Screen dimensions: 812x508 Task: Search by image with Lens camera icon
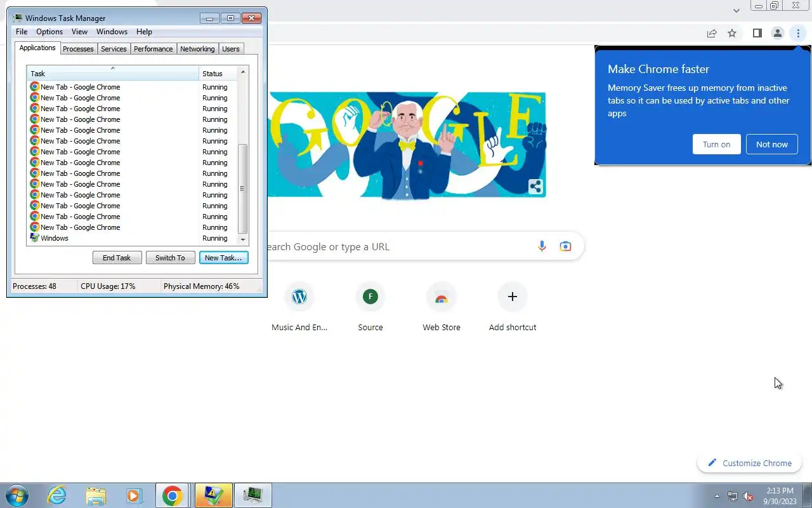point(565,246)
